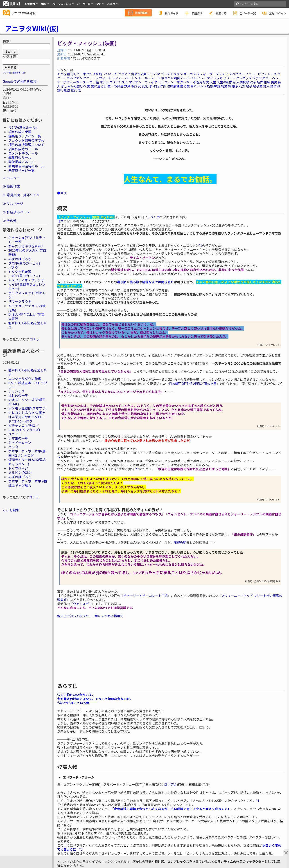
Task: Open the アニヲタWiki(仮) large title link
Action: pos(32,29)
